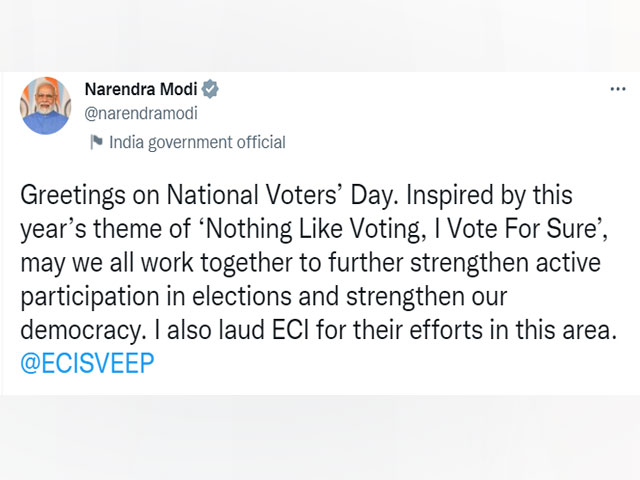Viewport: 640px width, 480px height.
Task: Open the three-dot more options menu
Action: pyautogui.click(x=618, y=89)
